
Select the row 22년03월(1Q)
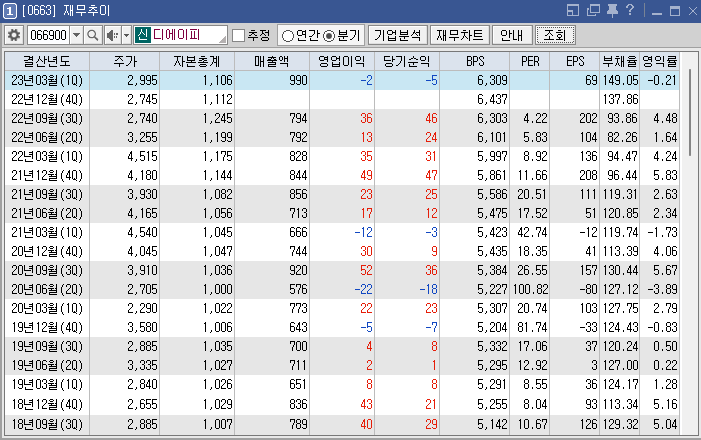(342, 156)
